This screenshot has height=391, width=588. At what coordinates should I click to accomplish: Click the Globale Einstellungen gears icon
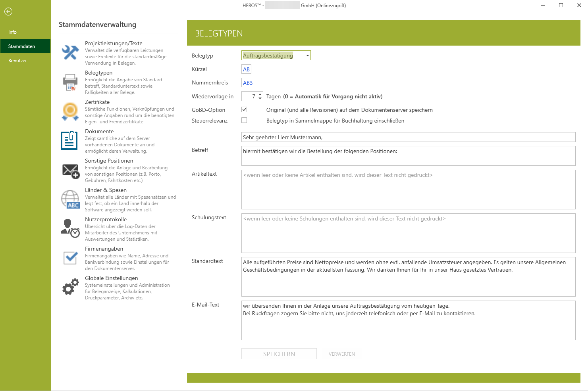pos(70,287)
